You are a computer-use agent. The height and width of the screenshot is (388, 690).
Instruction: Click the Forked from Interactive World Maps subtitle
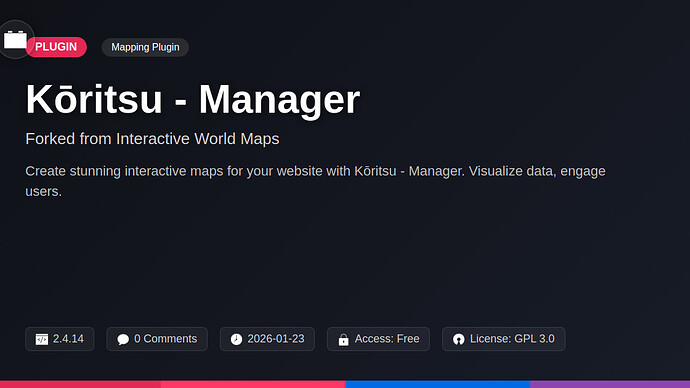(152, 139)
